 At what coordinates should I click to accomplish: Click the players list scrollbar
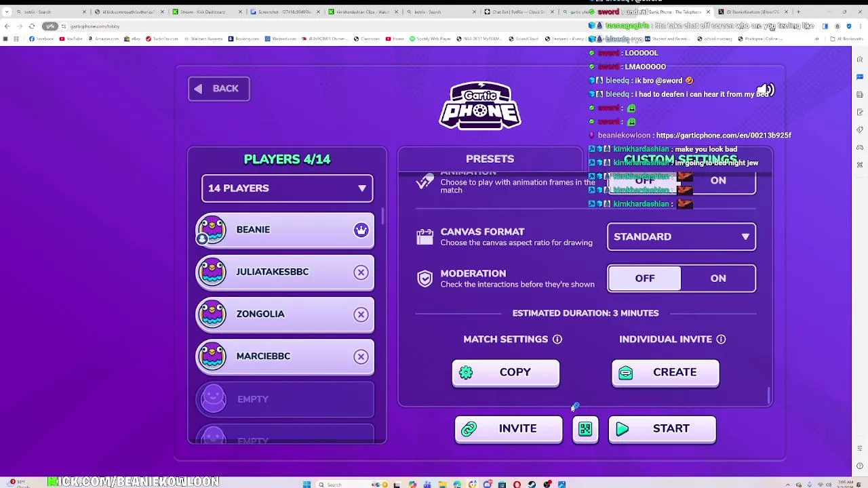(383, 216)
